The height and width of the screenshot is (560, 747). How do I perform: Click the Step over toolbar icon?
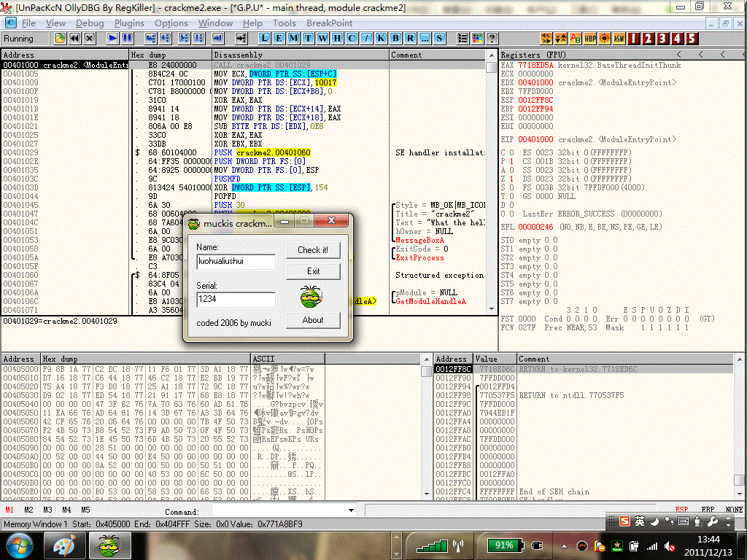coord(166,39)
